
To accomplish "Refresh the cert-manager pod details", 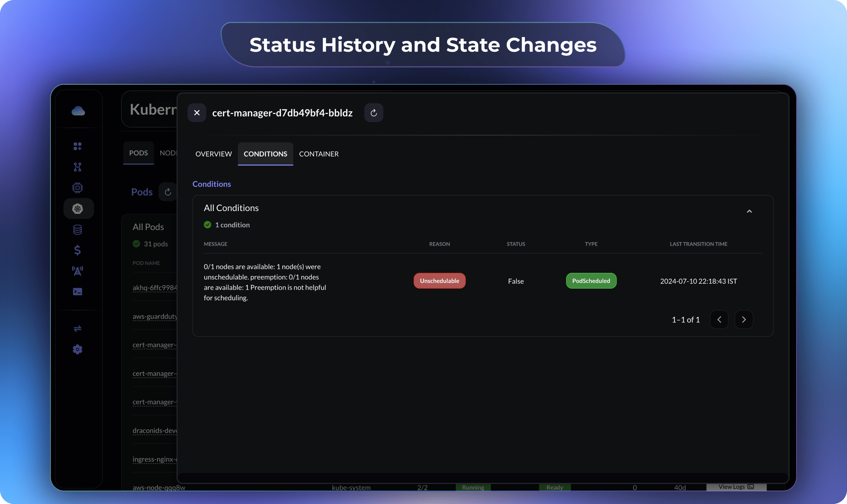I will (x=374, y=113).
